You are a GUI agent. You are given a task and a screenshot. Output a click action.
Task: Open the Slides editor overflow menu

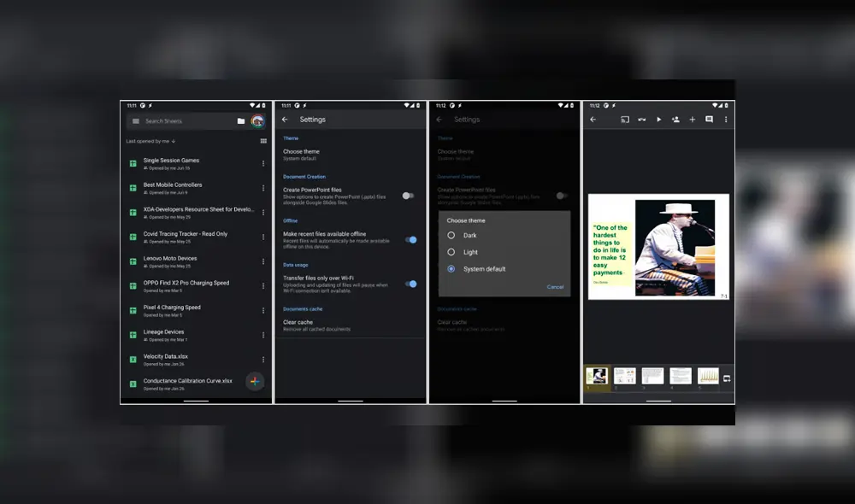726,120
